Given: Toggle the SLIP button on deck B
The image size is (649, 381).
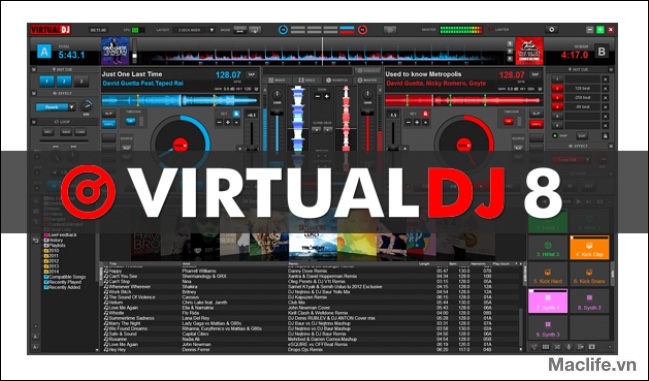Looking at the screenshot, I should (536, 113).
